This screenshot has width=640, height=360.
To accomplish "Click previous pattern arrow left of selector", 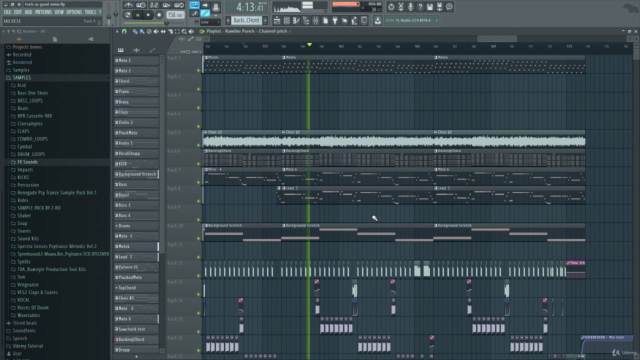I will click(x=228, y=20).
